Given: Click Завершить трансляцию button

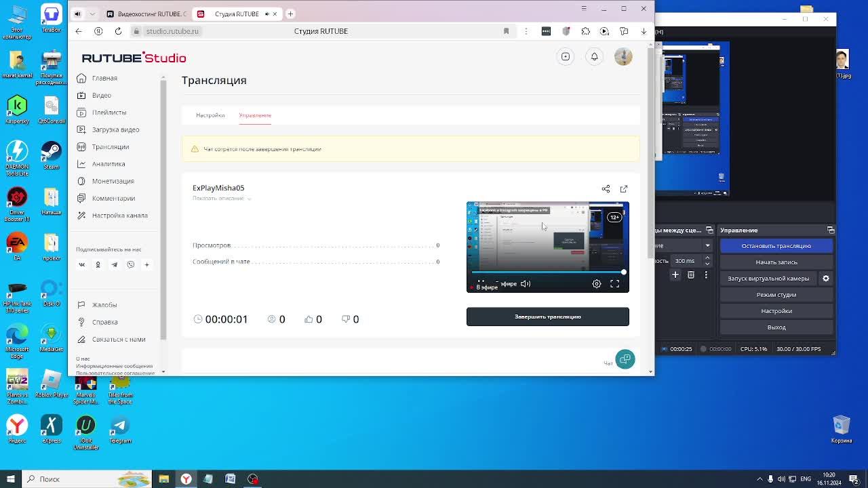Looking at the screenshot, I should tap(547, 317).
